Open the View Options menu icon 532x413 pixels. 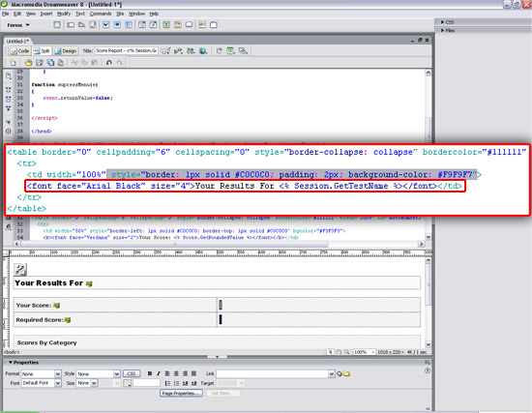click(231, 51)
